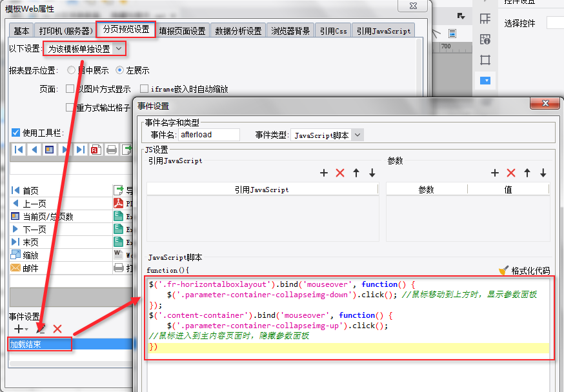Screen dimensions: 564x392
Task: Switch to 引用JavaScript tab
Action: coord(384,31)
